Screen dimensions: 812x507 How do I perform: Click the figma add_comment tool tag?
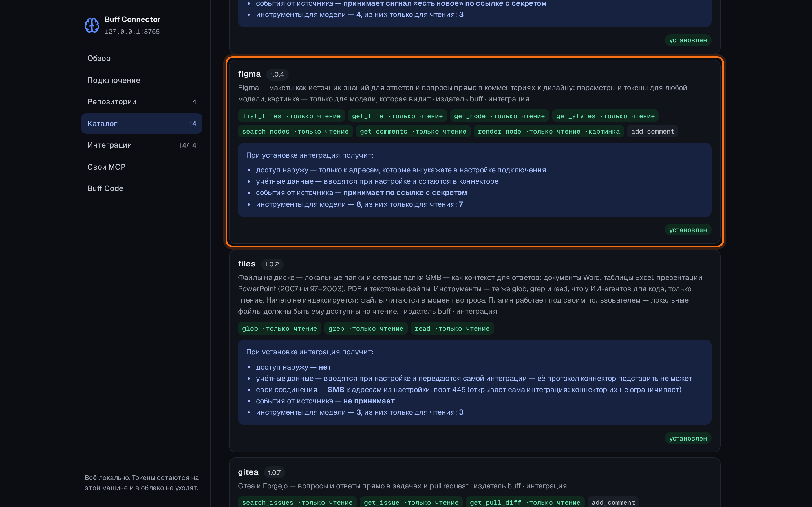point(653,132)
